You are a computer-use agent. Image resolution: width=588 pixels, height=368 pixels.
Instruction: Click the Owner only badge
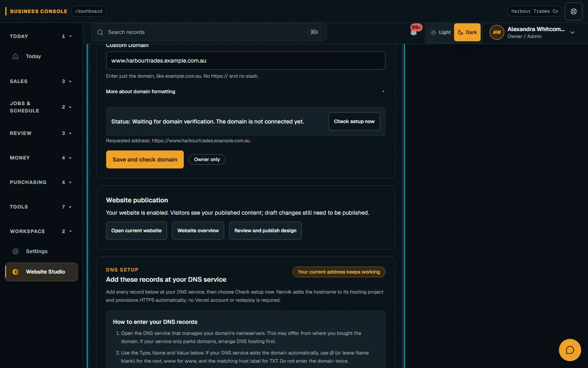pos(207,159)
